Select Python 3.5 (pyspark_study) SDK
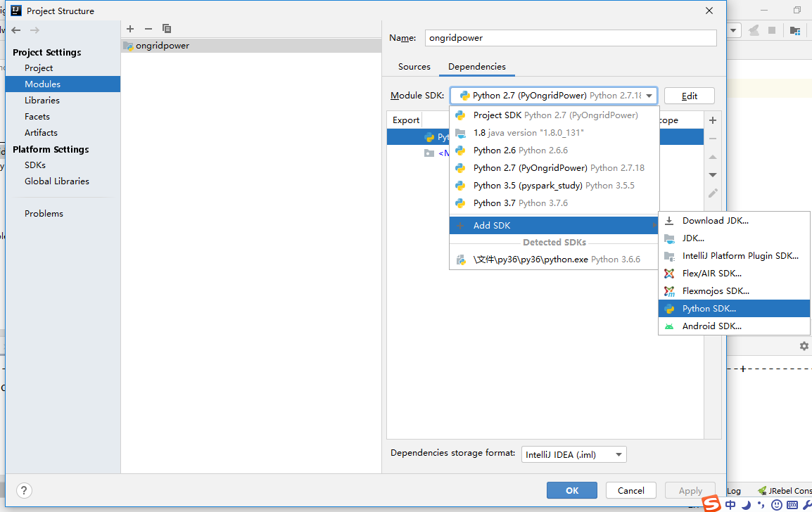The width and height of the screenshot is (812, 512). point(554,186)
